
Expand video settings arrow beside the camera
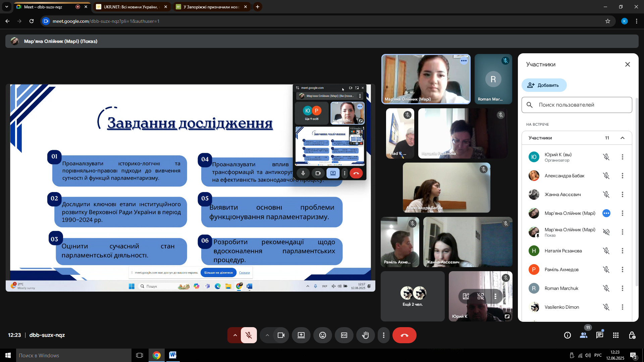coord(267,335)
